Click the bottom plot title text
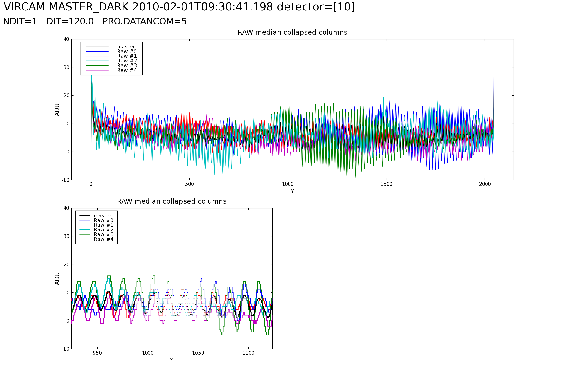The image size is (571, 392). (x=172, y=202)
